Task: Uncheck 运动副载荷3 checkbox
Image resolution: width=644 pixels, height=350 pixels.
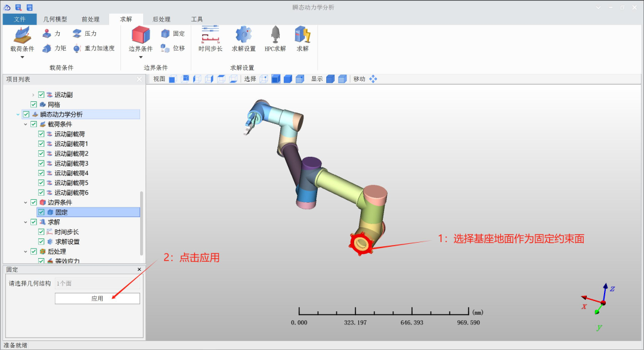Action: (x=41, y=163)
